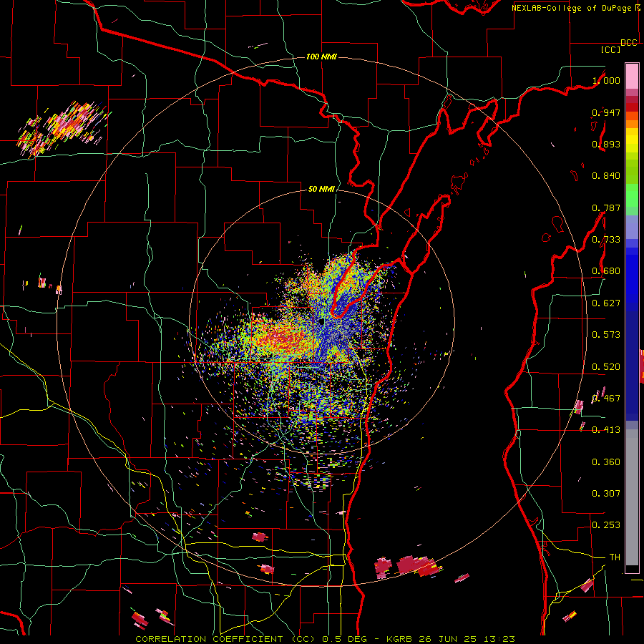The height and width of the screenshot is (644, 644).
Task: Click the KGRB 26 JUN 25 13:23 timestamp
Action: point(451,639)
